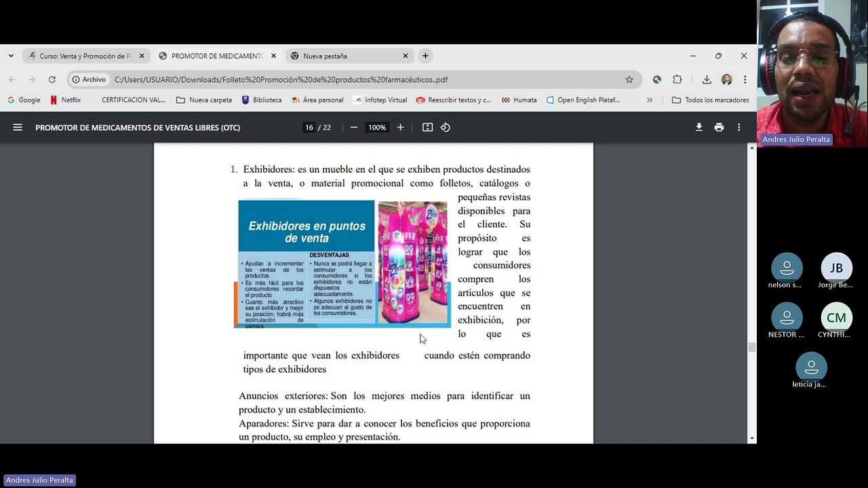This screenshot has height=488, width=868.
Task: Rotate the PDF counterclockwise
Action: [446, 127]
